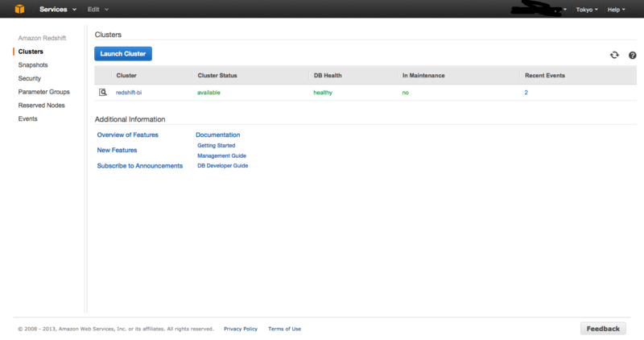Open Reserved Nodes in the sidebar
Image resolution: width=644 pixels, height=340 pixels.
point(42,106)
